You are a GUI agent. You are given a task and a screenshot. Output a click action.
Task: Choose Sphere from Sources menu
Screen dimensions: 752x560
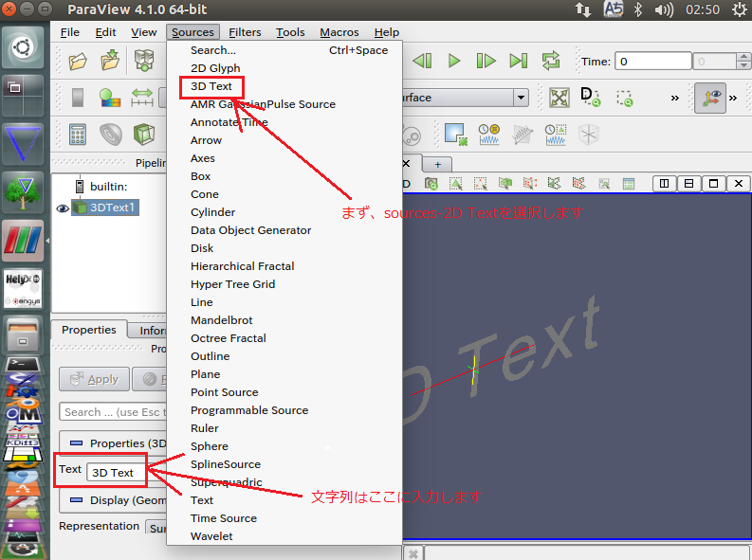210,446
